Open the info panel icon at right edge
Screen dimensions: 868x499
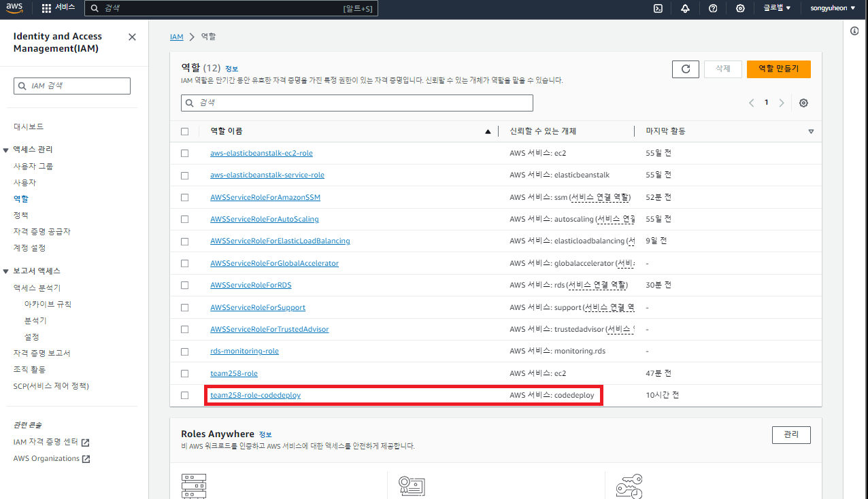click(855, 31)
